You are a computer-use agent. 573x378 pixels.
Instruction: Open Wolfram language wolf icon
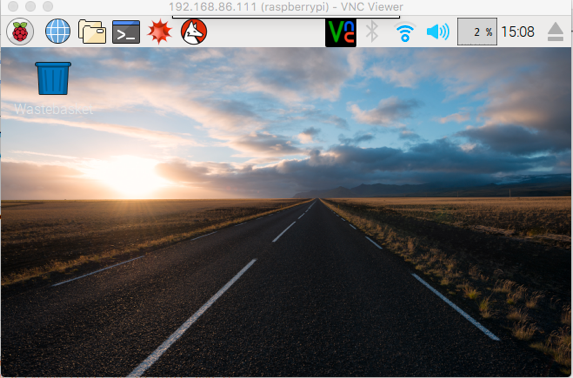194,32
